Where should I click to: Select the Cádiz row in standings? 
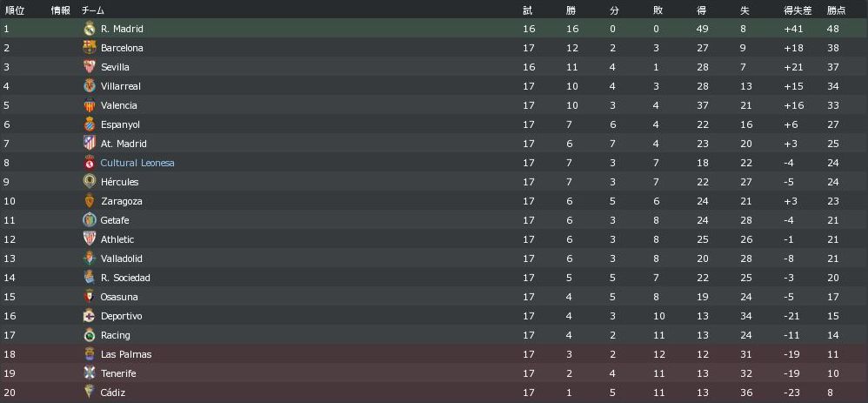(x=434, y=393)
